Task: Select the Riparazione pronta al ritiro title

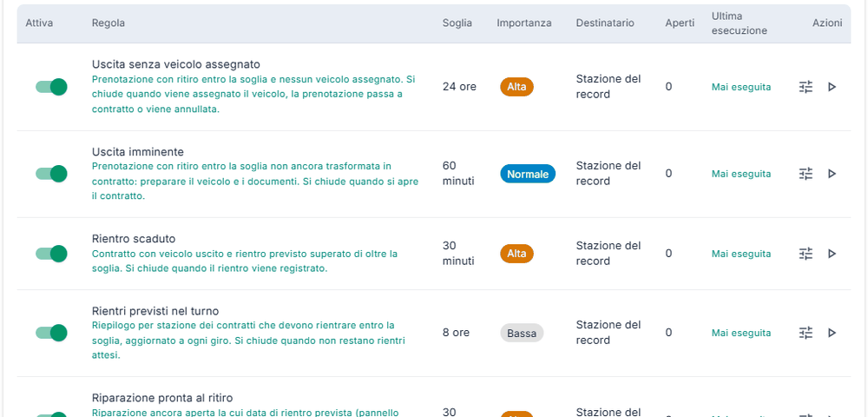Action: (x=162, y=398)
